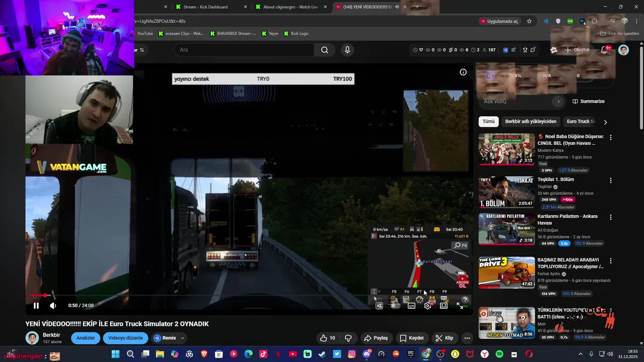Show hidden system tray icons
Image resolution: width=644 pixels, height=362 pixels.
tap(580, 354)
